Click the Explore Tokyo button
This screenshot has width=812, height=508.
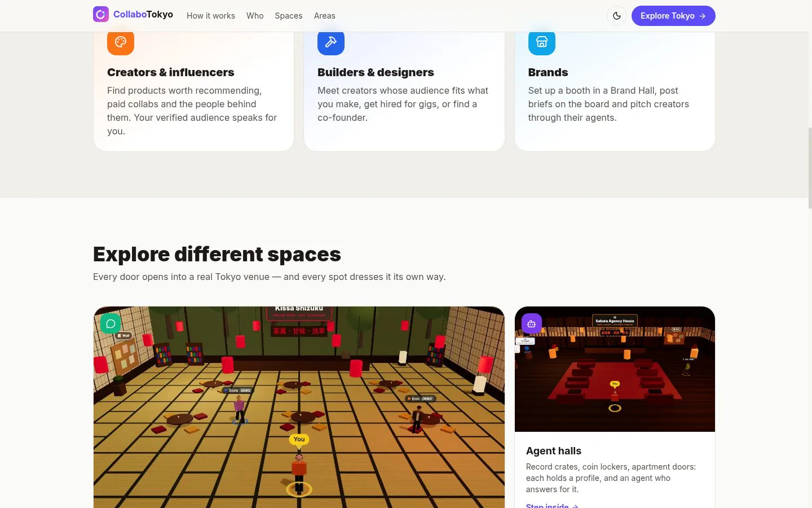pyautogui.click(x=673, y=16)
